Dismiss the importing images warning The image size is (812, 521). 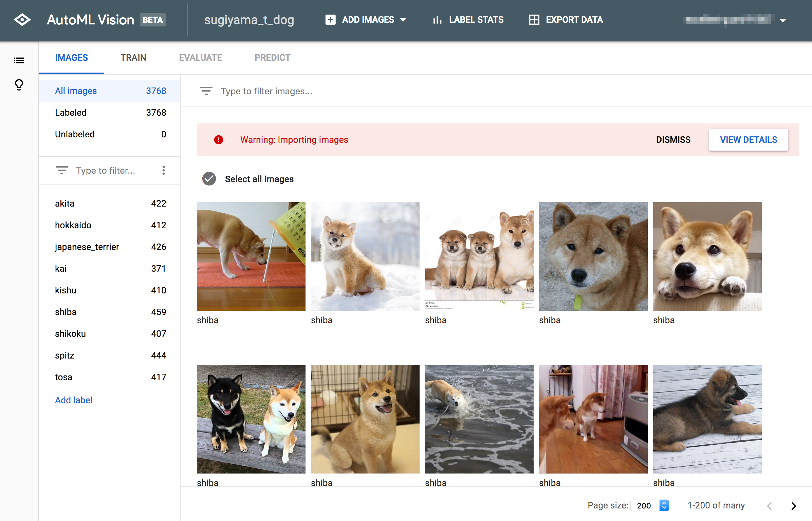pyautogui.click(x=673, y=140)
